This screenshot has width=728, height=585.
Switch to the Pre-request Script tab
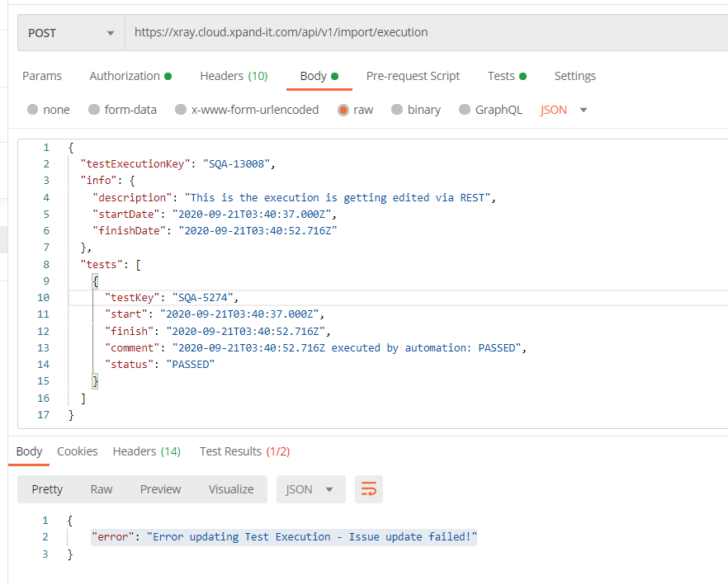click(413, 75)
